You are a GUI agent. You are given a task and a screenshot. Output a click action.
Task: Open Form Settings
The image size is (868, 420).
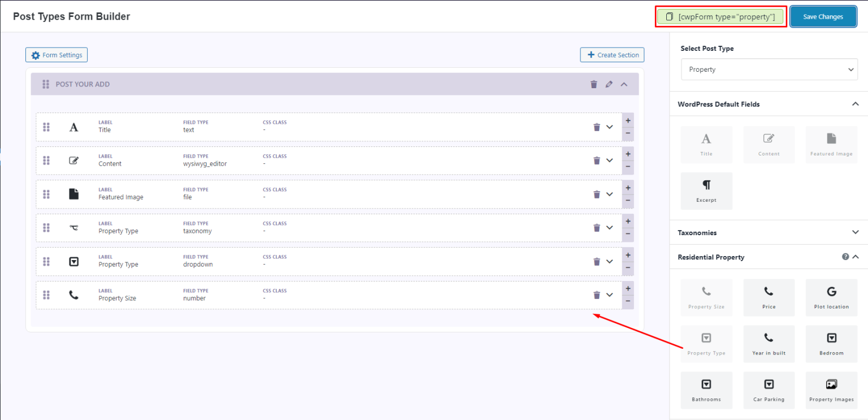(56, 54)
